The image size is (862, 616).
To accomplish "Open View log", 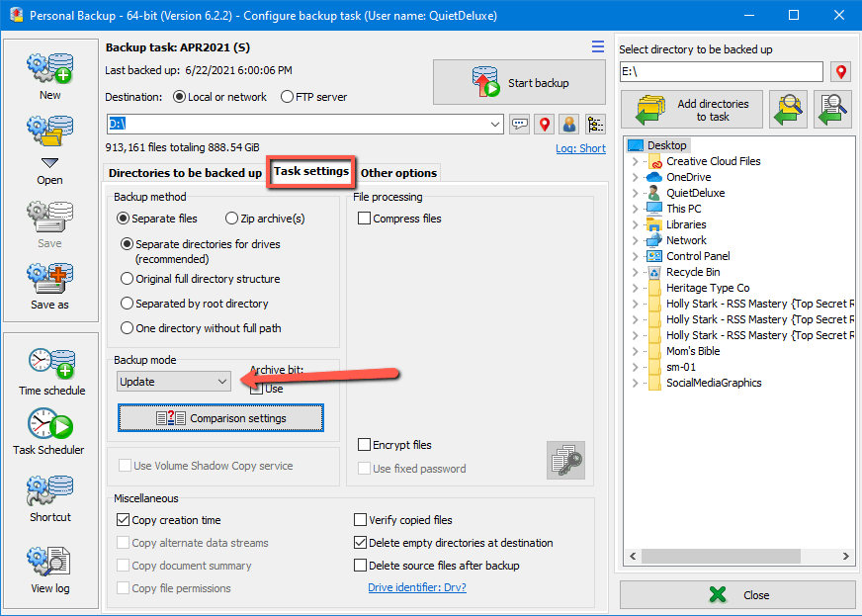I will 50,571.
